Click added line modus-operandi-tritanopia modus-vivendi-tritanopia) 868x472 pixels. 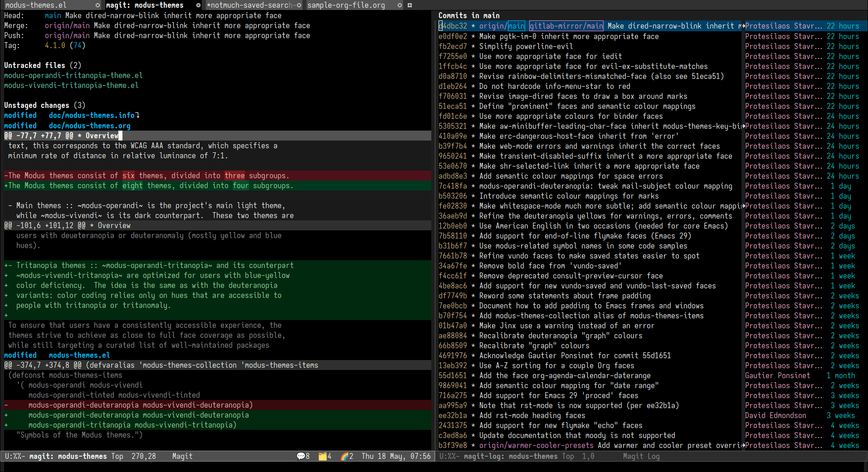tap(218, 425)
